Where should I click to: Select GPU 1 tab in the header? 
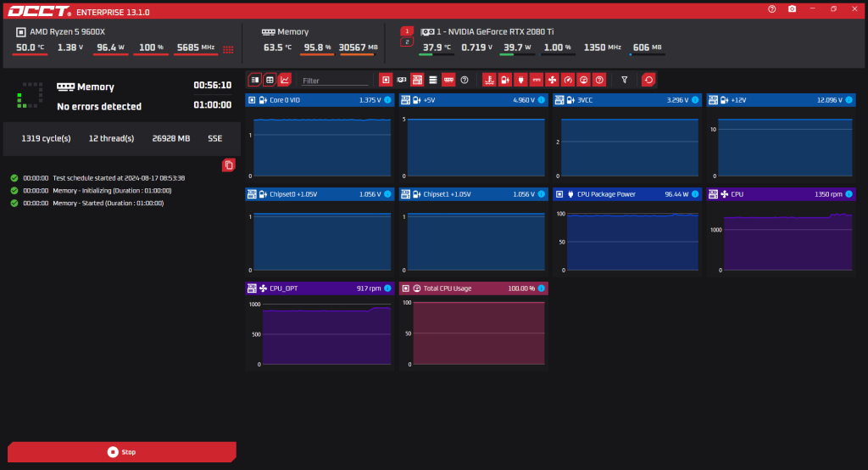click(407, 31)
